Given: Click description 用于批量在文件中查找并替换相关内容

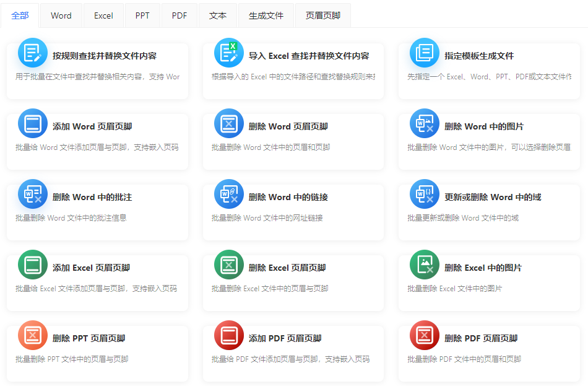Looking at the screenshot, I should click(x=98, y=77).
